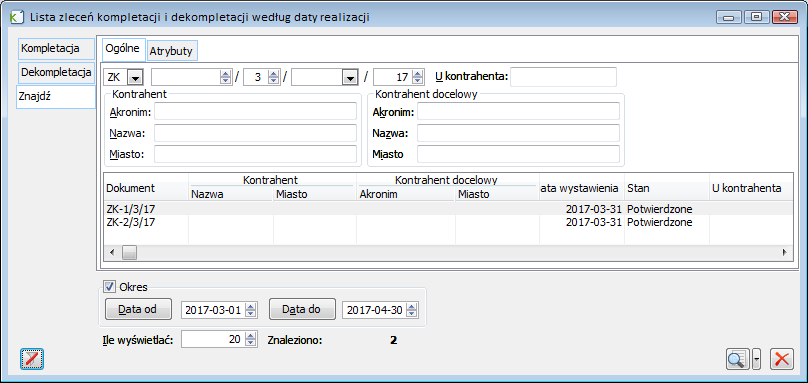Click the Kontrahent docelowy Akronim field
The image size is (808, 383).
[518, 111]
